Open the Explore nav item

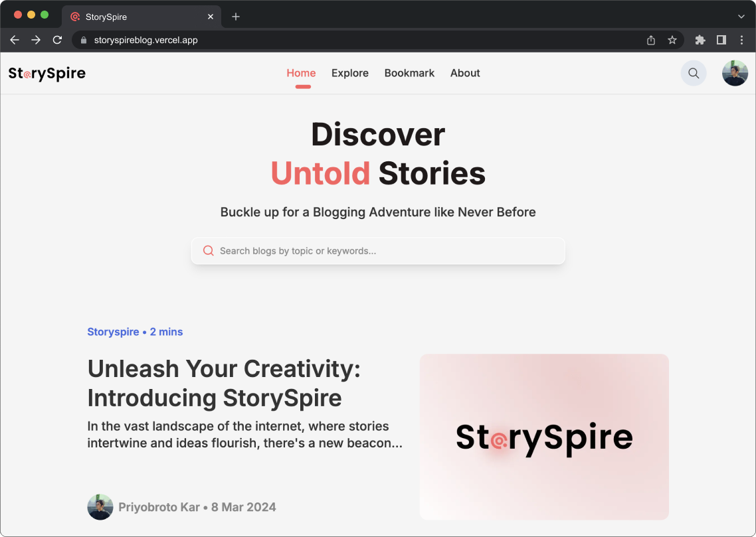tap(350, 73)
